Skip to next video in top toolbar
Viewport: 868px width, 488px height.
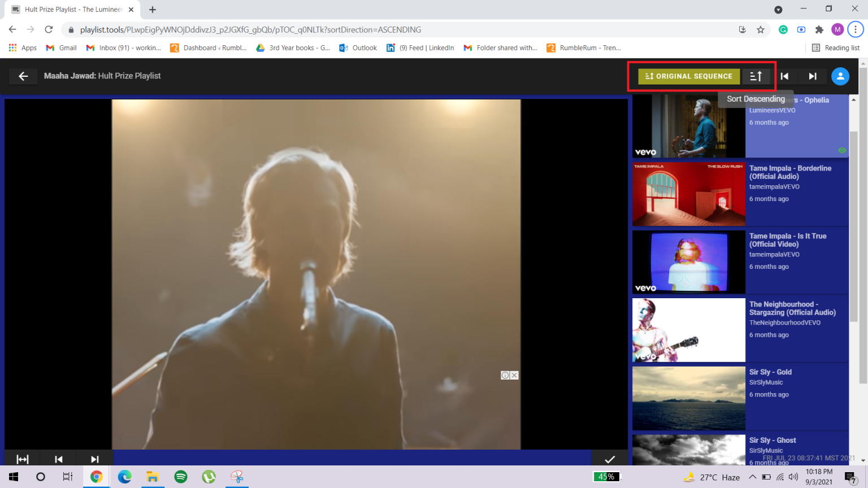point(813,76)
